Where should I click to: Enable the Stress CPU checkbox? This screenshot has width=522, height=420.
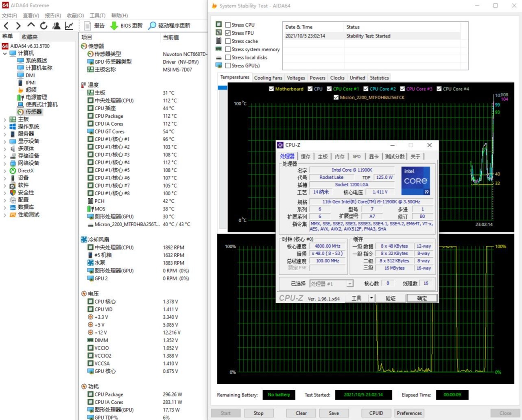228,25
